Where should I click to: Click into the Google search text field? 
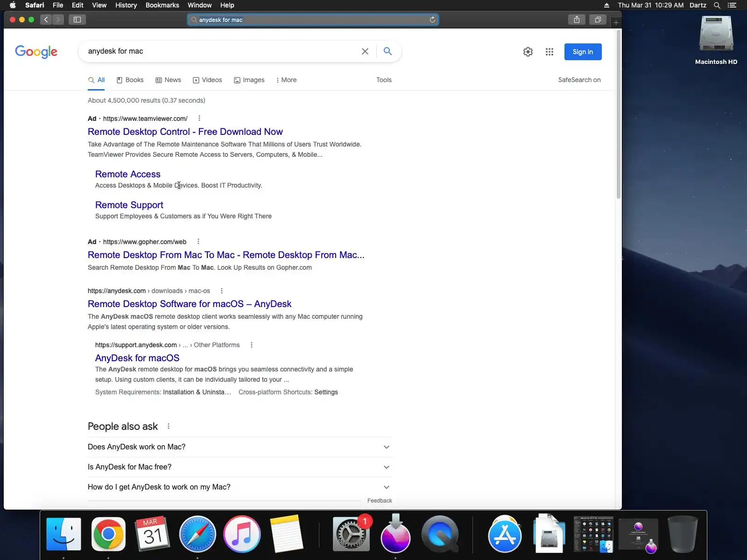(219, 51)
